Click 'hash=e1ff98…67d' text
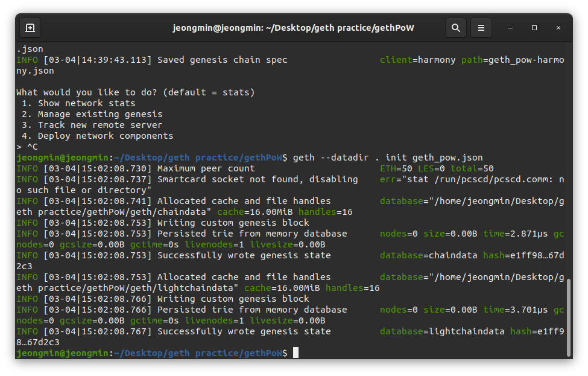Screen dimensions: 588x376 (x=523, y=255)
